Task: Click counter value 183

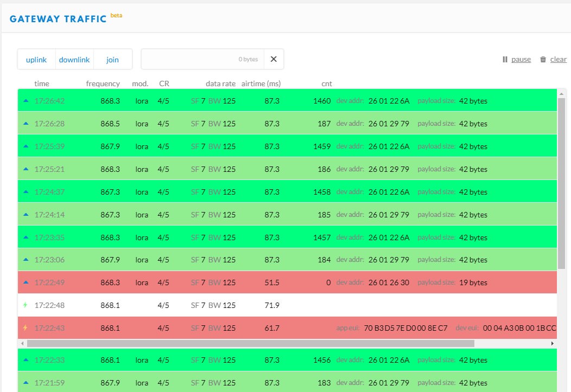Action: click(x=324, y=383)
